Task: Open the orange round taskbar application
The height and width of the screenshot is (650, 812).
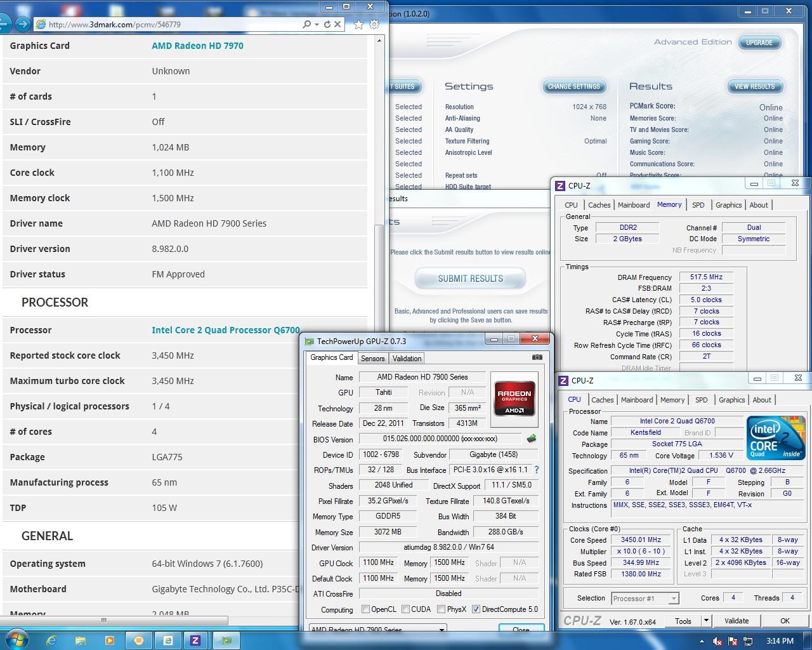Action: (x=139, y=640)
